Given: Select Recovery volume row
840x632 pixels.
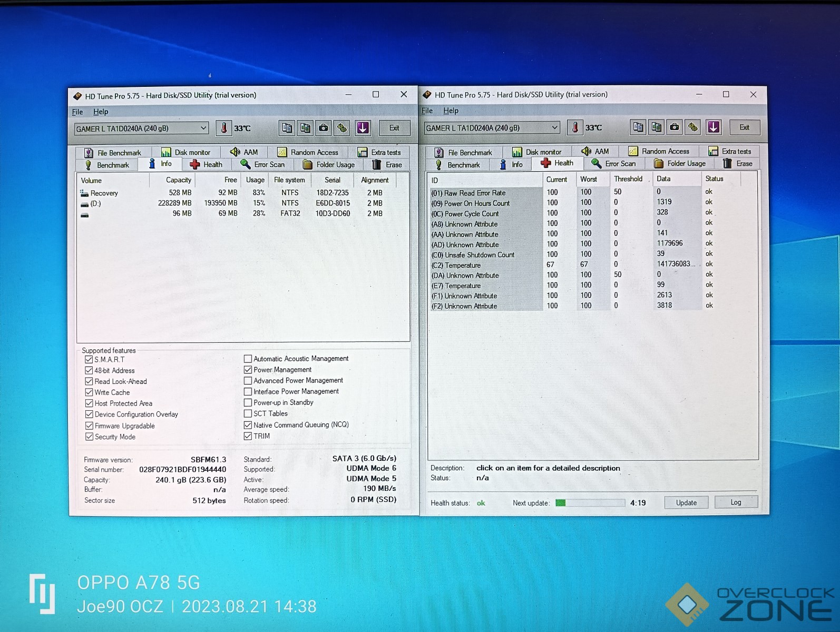Looking at the screenshot, I should coord(237,193).
